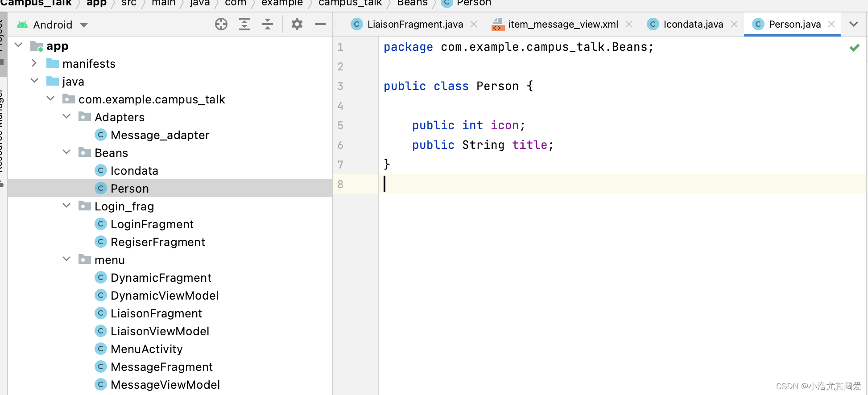Switch to item_message_view.xml tab
The height and width of the screenshot is (395, 868).
(563, 24)
